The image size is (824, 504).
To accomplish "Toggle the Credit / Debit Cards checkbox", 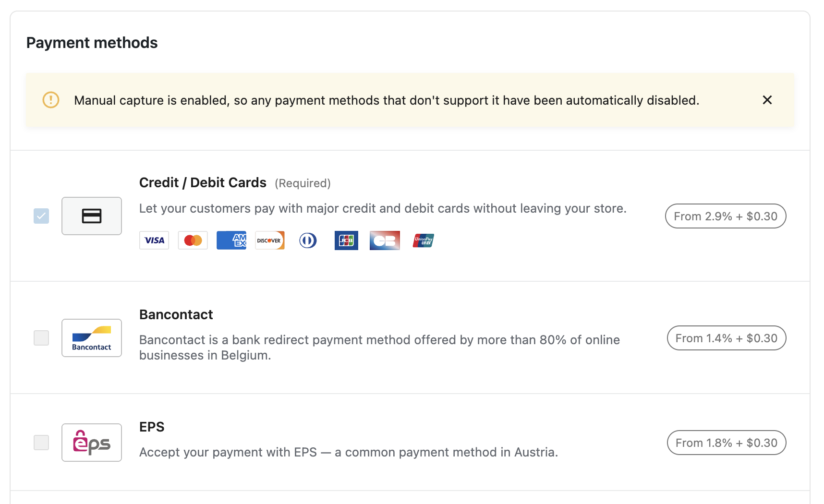I will [x=41, y=216].
